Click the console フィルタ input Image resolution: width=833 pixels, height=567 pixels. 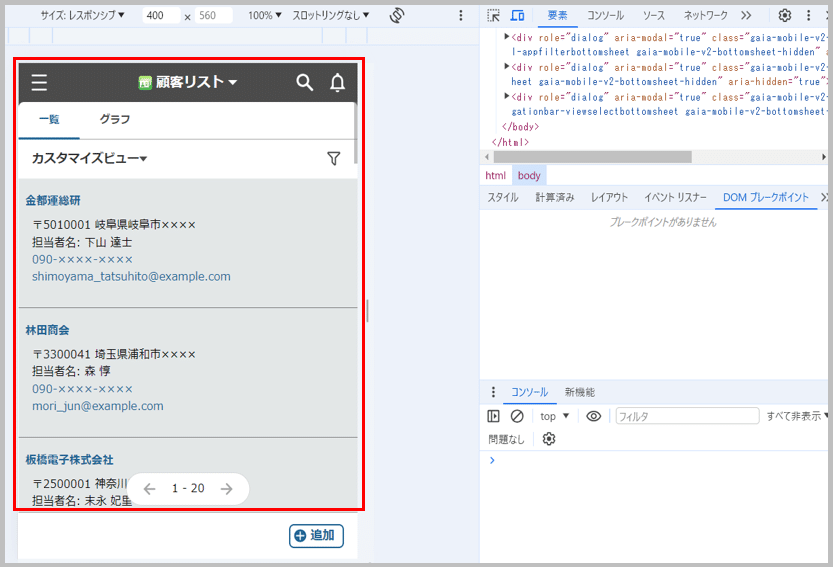(x=687, y=416)
